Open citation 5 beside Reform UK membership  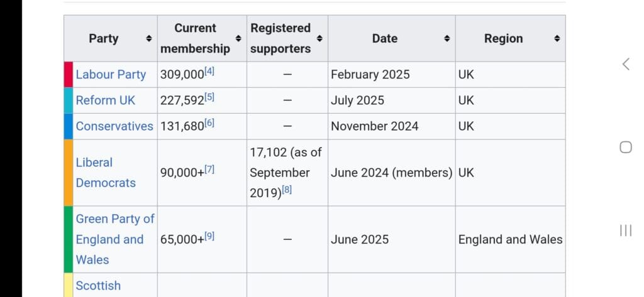coord(209,97)
